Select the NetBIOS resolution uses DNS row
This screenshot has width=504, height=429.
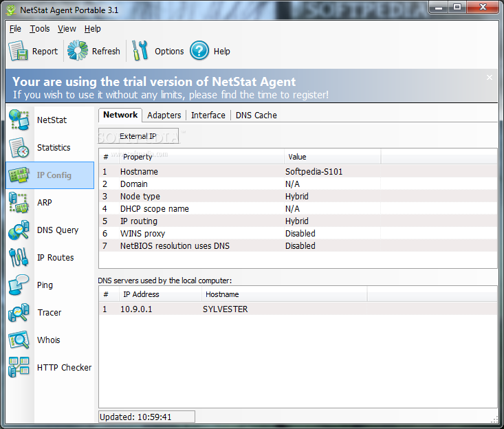tap(298, 246)
